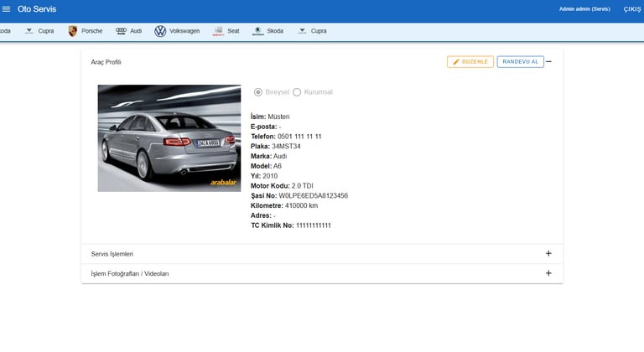Click the Audi rings logo icon
The height and width of the screenshot is (352, 644).
(x=121, y=31)
